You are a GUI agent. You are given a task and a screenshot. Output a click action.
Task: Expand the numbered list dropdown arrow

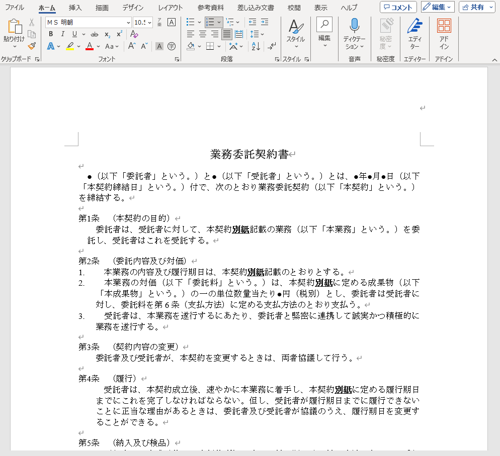coord(219,22)
